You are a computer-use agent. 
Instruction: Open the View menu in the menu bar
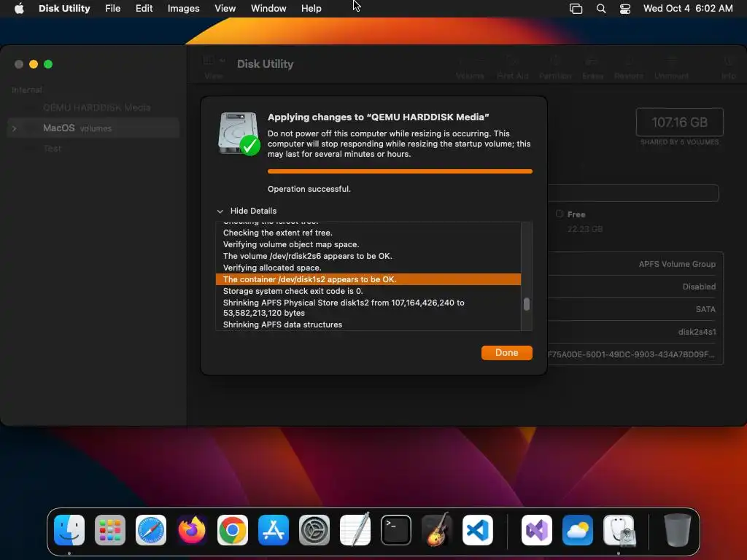[225, 9]
